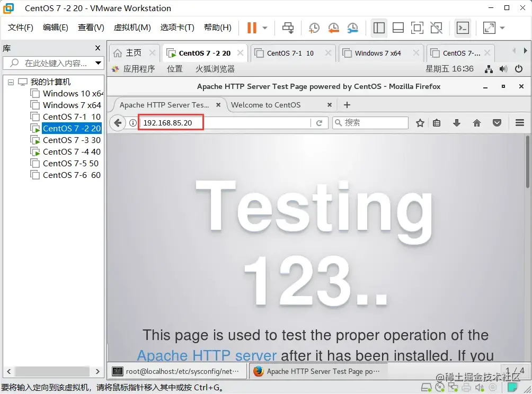
Task: Expand the library search filter dropdown
Action: 98,63
